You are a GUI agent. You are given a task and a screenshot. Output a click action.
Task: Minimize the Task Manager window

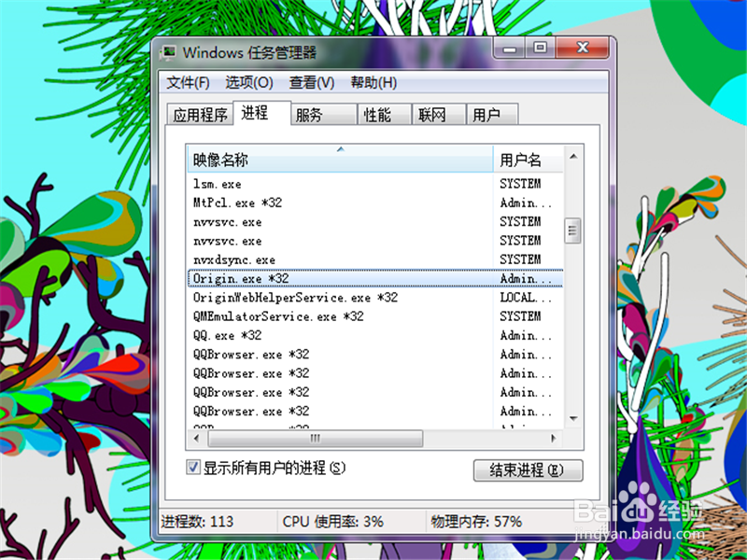[x=509, y=49]
